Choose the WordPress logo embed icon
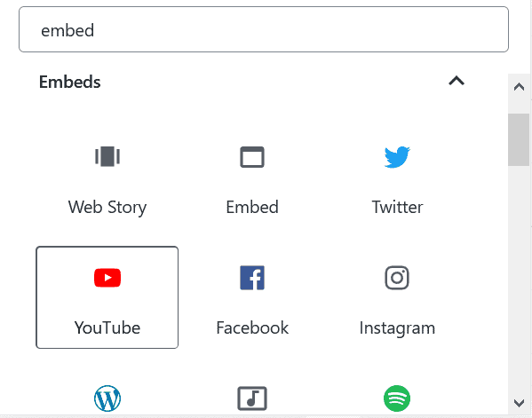 (x=107, y=398)
